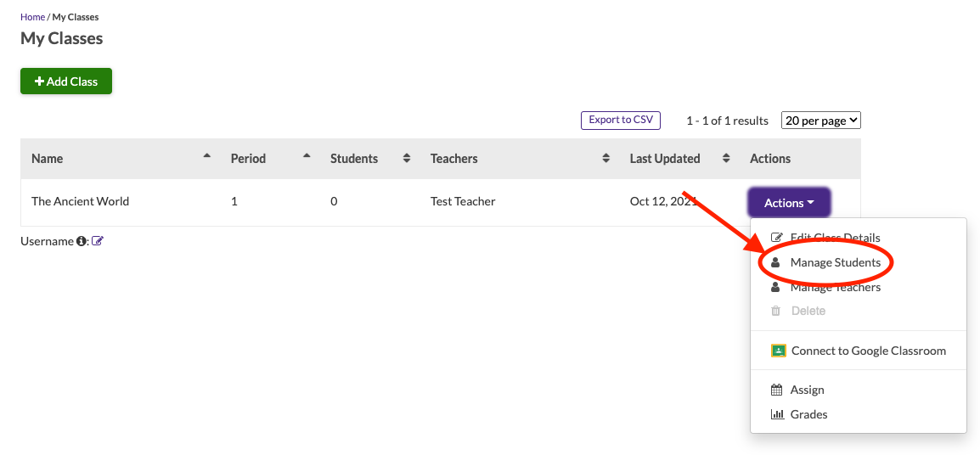Go to Home via breadcrumb link

32,17
